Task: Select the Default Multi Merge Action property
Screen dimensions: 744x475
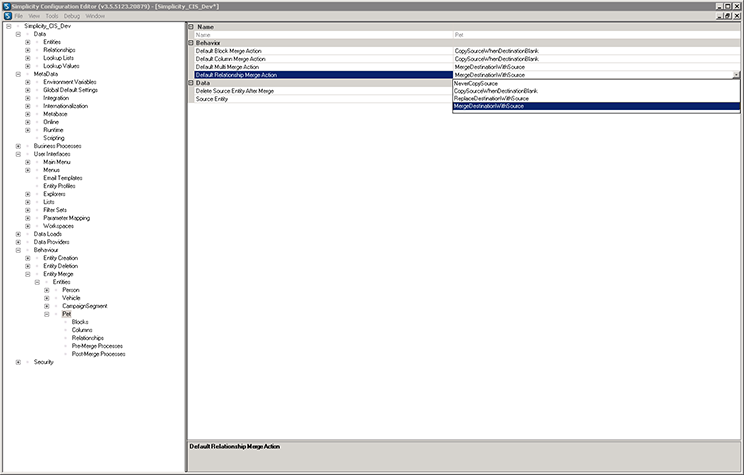Action: click(324, 67)
